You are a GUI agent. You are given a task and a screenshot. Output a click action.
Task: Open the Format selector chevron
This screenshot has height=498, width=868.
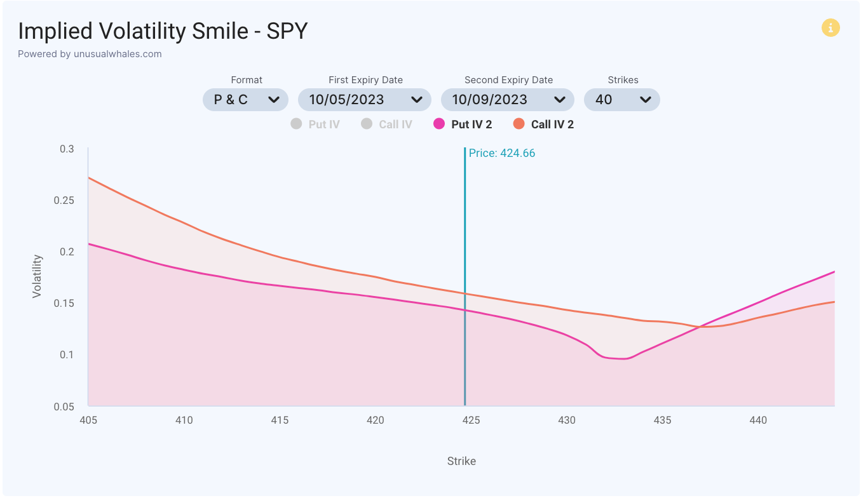point(274,100)
